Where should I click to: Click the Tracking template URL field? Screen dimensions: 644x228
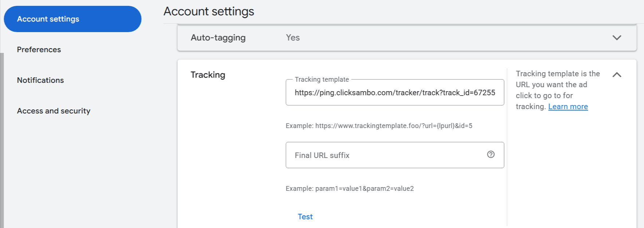(394, 93)
